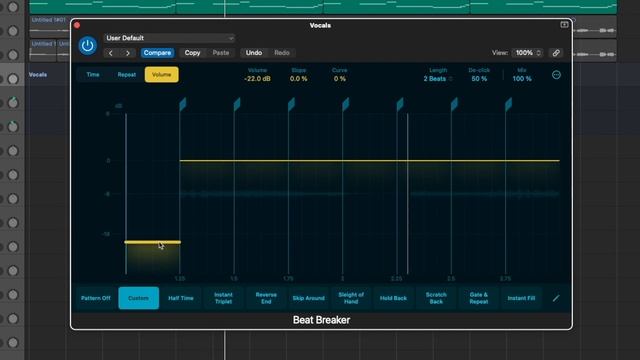Select the Instant Triplet pattern
Screen dimensions: 640x360
tap(223, 298)
